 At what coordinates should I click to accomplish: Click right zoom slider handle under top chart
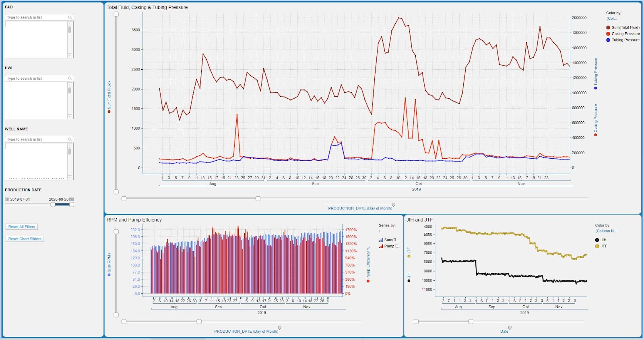[x=258, y=199]
